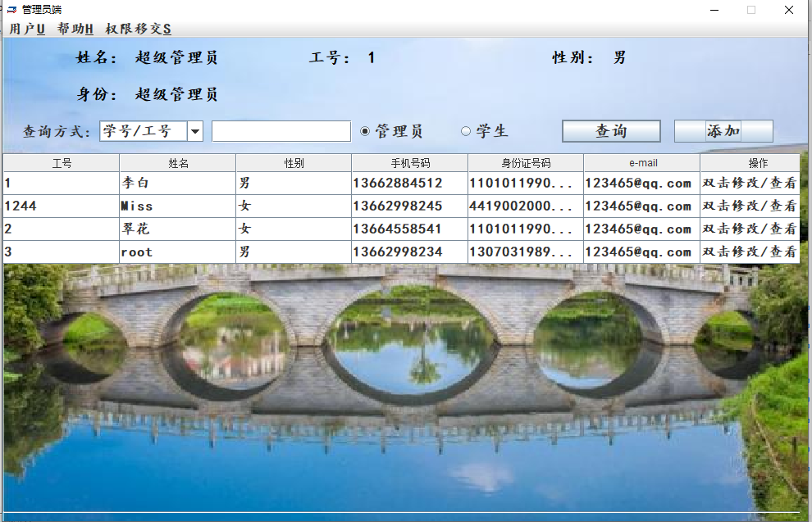This screenshot has width=812, height=522.
Task: Click e-mail cell in root row
Action: [x=642, y=252]
